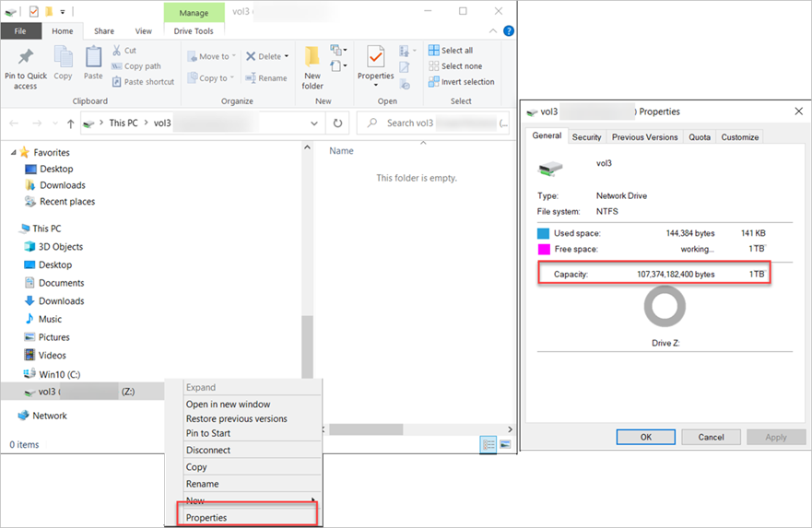Open recent locations dropdown arrow
812x528 pixels.
55,123
